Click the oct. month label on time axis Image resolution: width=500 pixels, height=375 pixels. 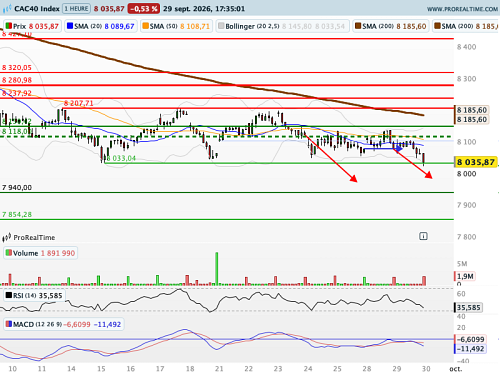(456, 369)
